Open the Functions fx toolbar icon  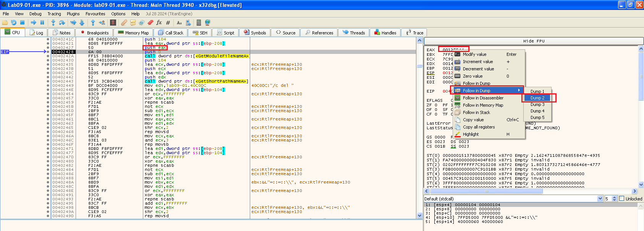tap(159, 23)
